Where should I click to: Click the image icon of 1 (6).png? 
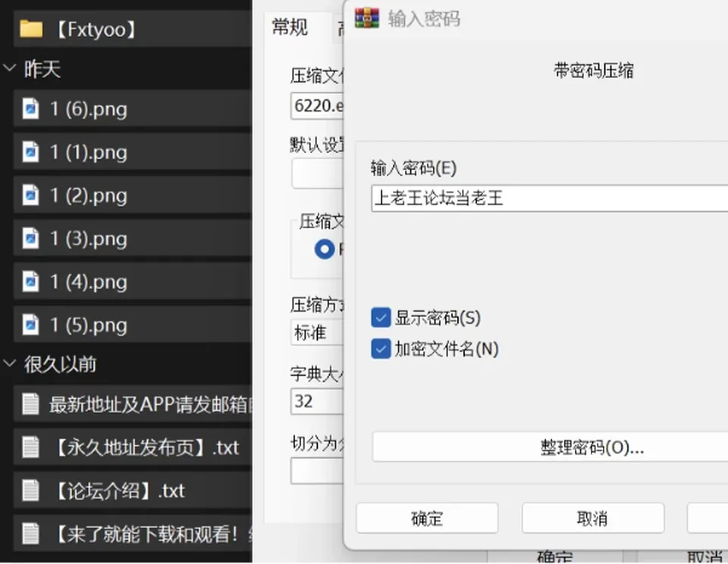coord(30,108)
